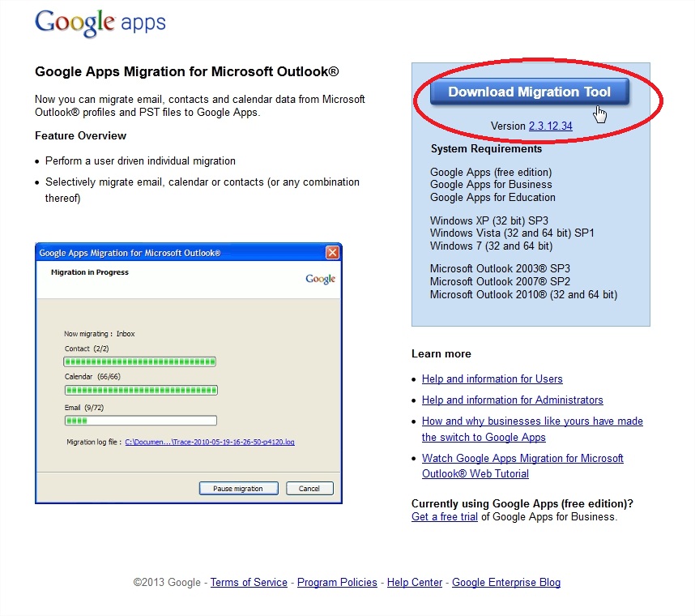Click 'Migration in Progress' dialog heading
Screen dimensions: 695x616
pos(90,272)
